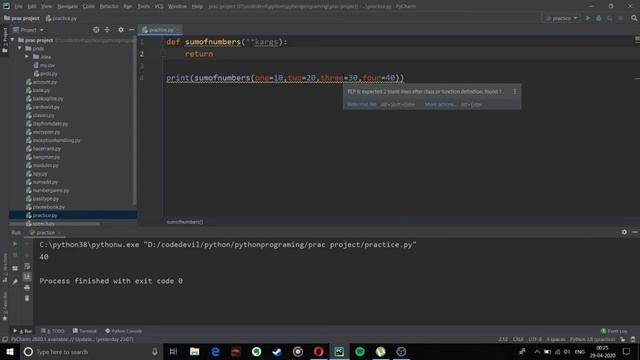Open the Windows Start menu
This screenshot has width=640, height=360.
coord(10,352)
